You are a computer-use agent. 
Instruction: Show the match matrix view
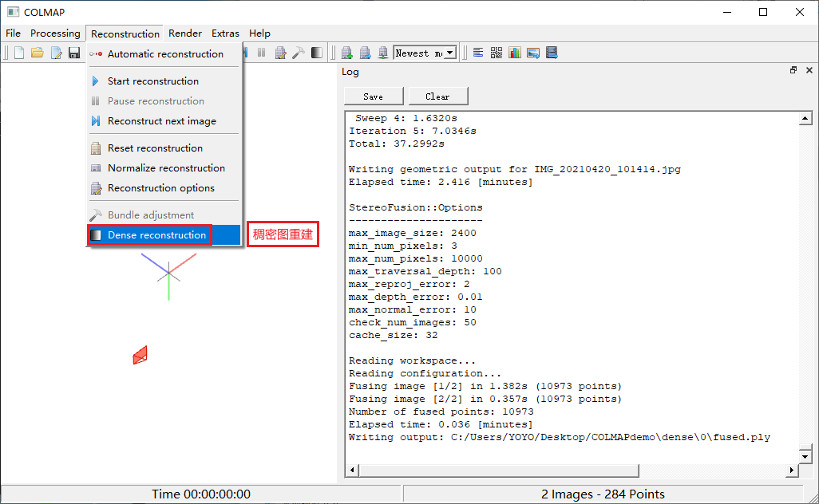click(x=496, y=52)
